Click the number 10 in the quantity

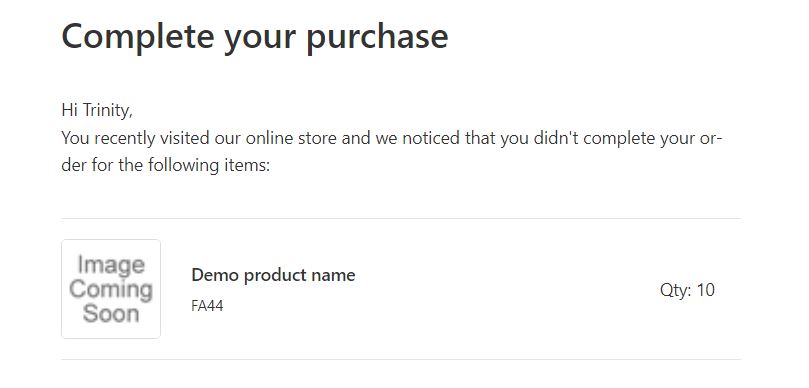(706, 290)
